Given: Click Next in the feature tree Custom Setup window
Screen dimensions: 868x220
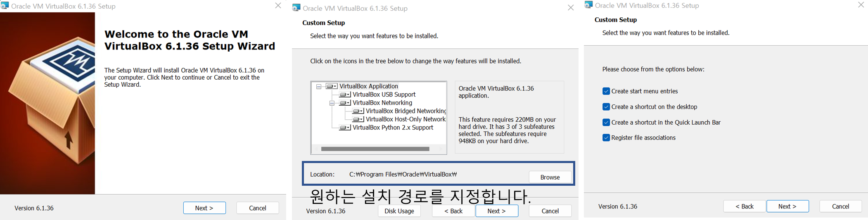Looking at the screenshot, I should [497, 211].
